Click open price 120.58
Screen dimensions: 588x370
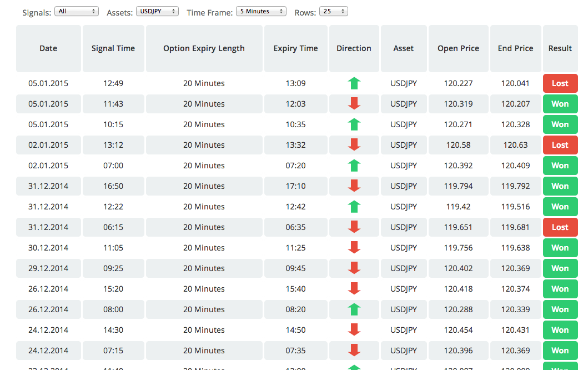458,145
